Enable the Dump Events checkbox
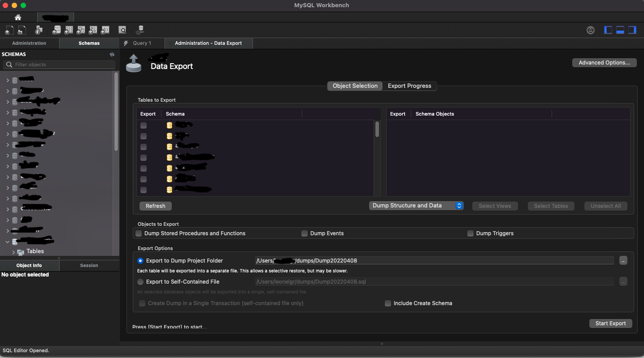Viewport: 644px width, 358px height. point(305,233)
